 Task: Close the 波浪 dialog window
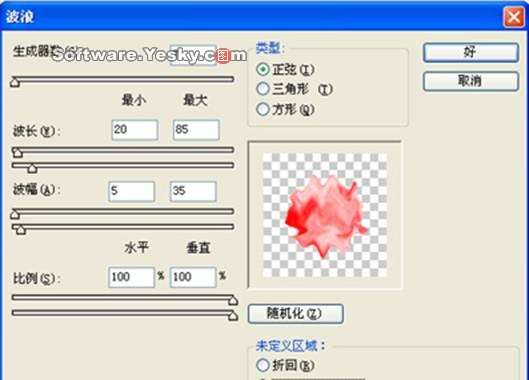point(513,17)
